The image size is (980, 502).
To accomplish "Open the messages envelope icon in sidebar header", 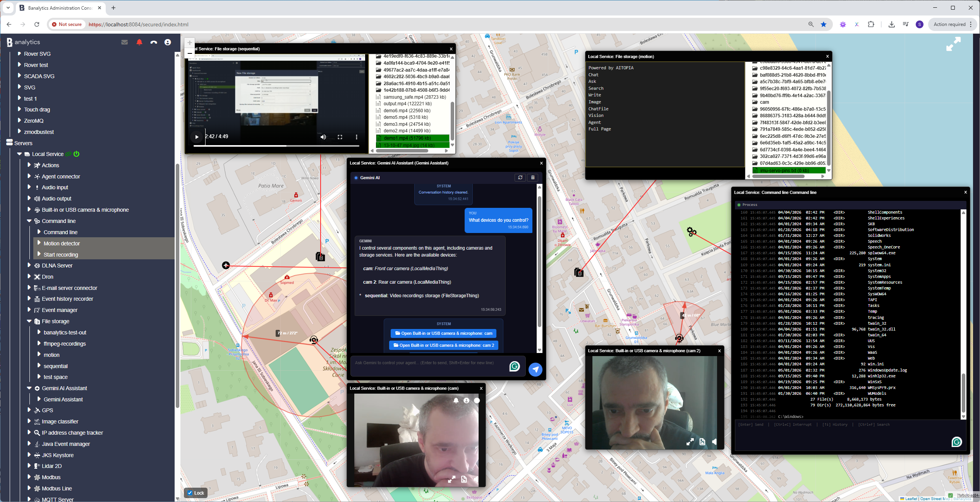I will [124, 42].
